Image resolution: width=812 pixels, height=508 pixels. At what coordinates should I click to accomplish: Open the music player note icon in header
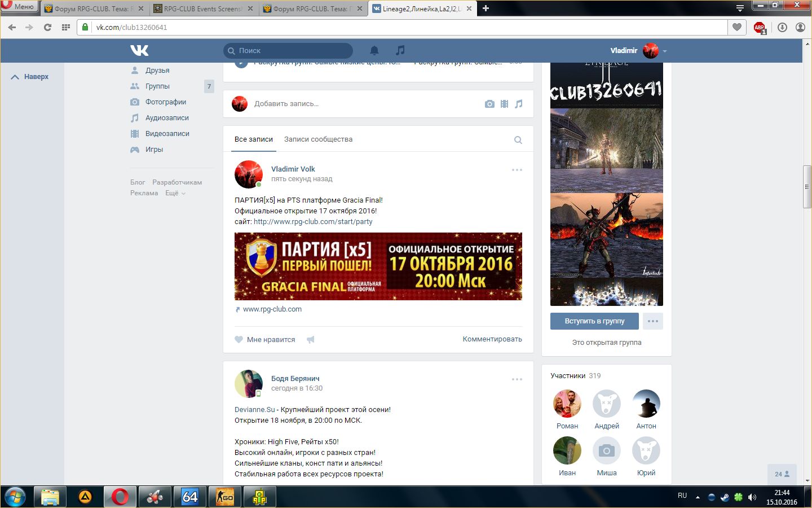click(x=400, y=50)
